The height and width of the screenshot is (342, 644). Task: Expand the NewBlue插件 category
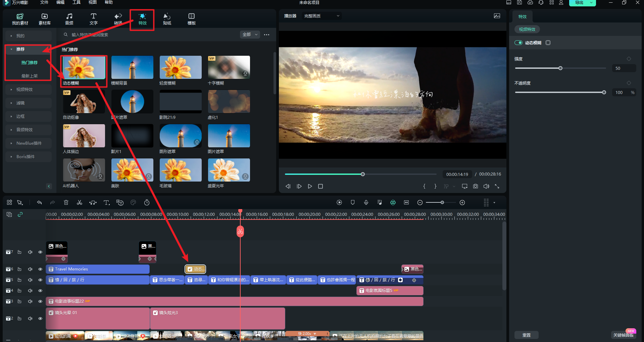click(29, 143)
